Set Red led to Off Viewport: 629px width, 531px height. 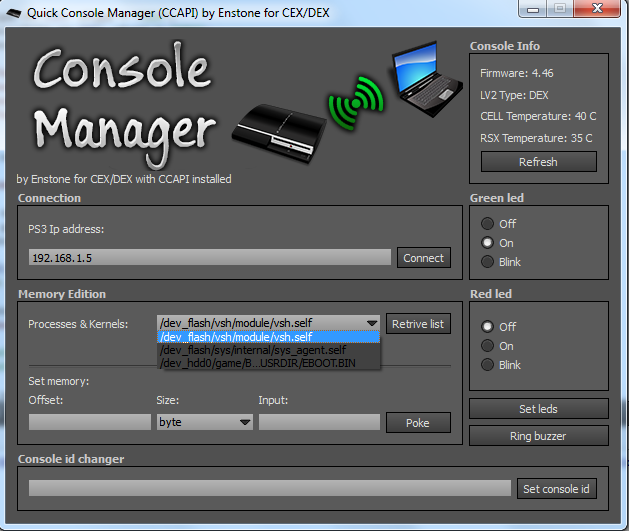click(x=487, y=326)
